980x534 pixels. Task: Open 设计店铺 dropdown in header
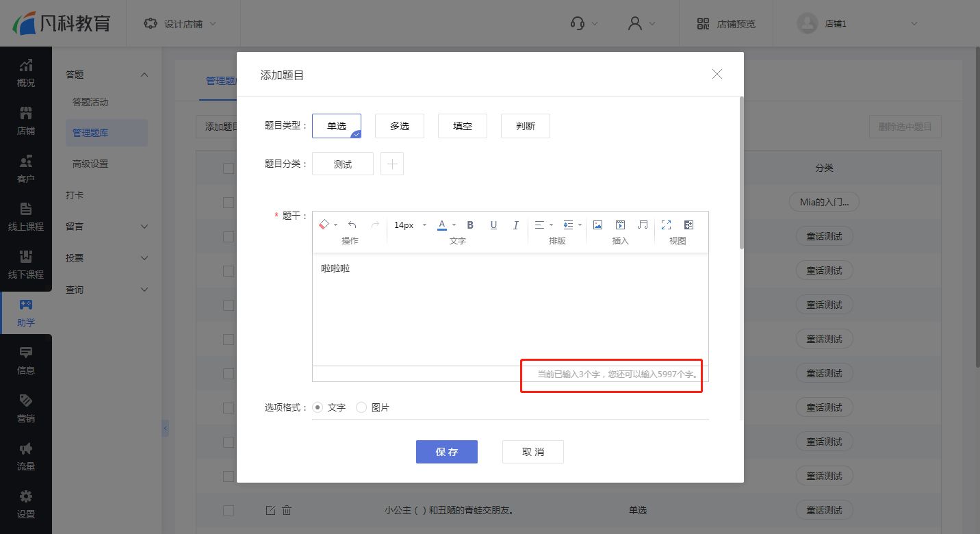click(180, 23)
